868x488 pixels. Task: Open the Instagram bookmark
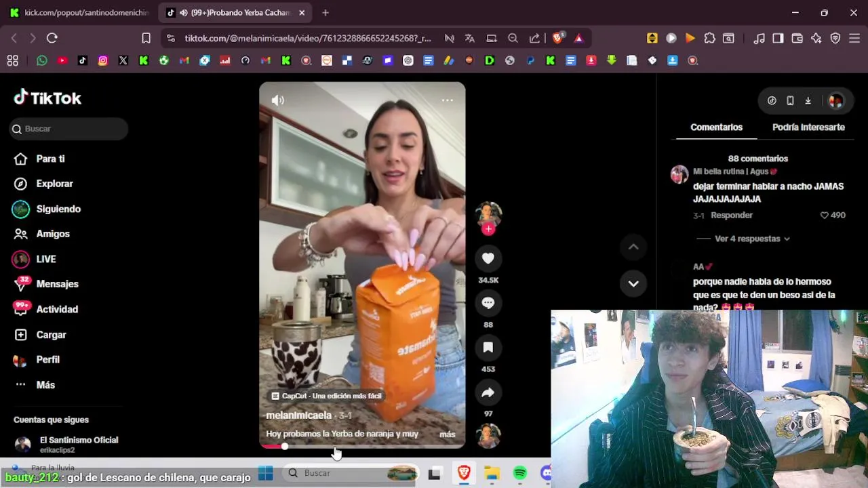(x=103, y=60)
